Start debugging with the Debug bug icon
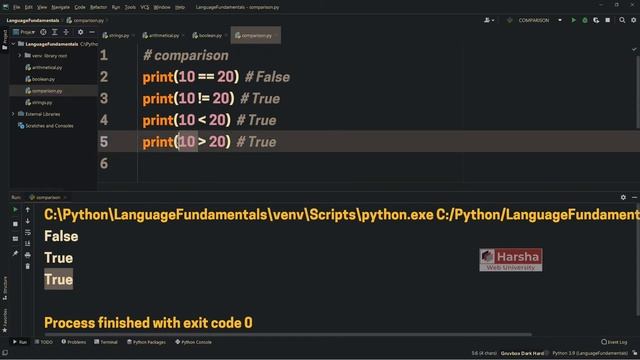The height and width of the screenshot is (360, 640). tap(585, 20)
